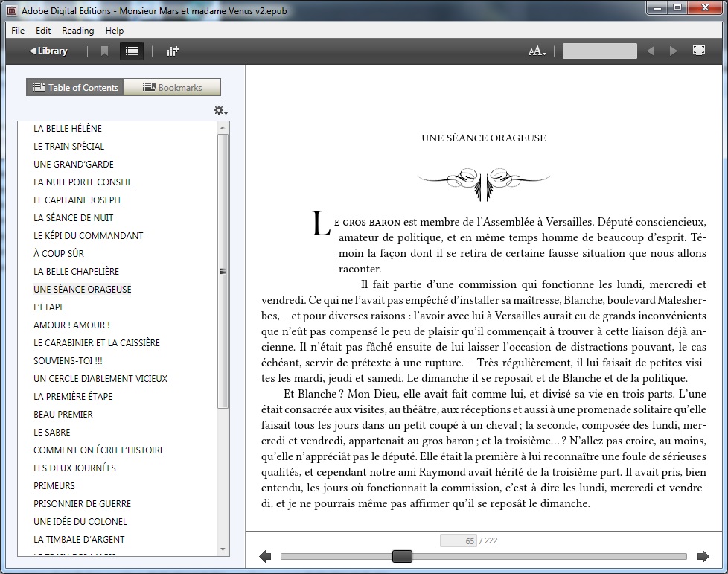Open chapter LA PREMIÈRE ÉTAPE
The height and width of the screenshot is (574, 728).
(73, 397)
